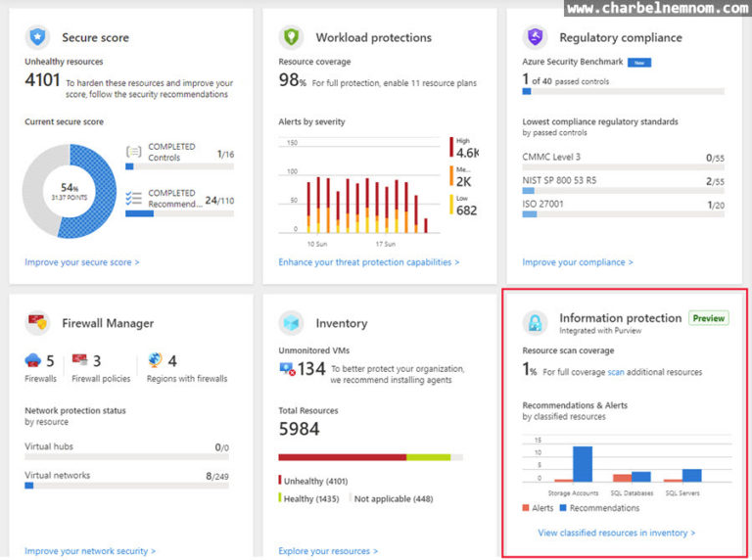The width and height of the screenshot is (752, 560).
Task: Click the scan link in Information protection
Action: point(616,372)
